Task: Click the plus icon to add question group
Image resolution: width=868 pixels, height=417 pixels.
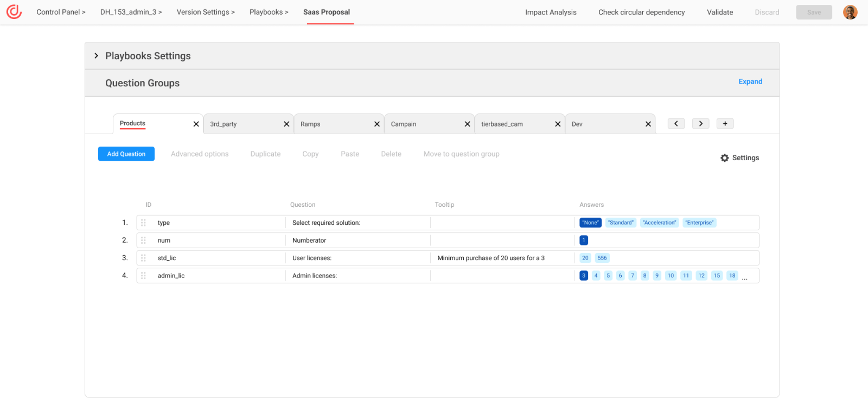Action: tap(725, 124)
